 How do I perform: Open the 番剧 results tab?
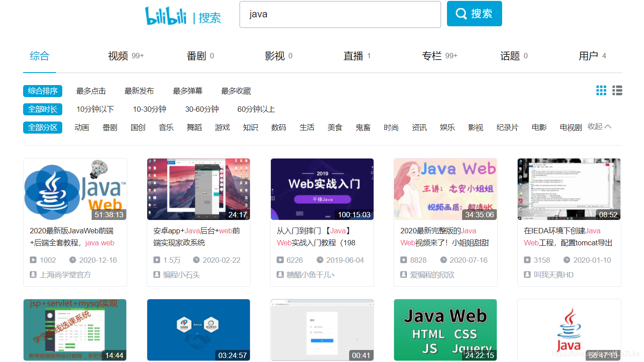point(201,56)
